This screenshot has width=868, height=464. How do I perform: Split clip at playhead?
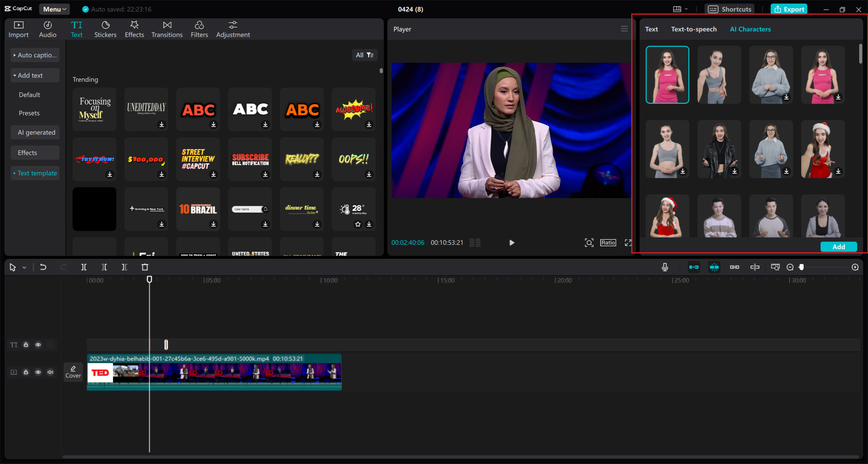(84, 267)
